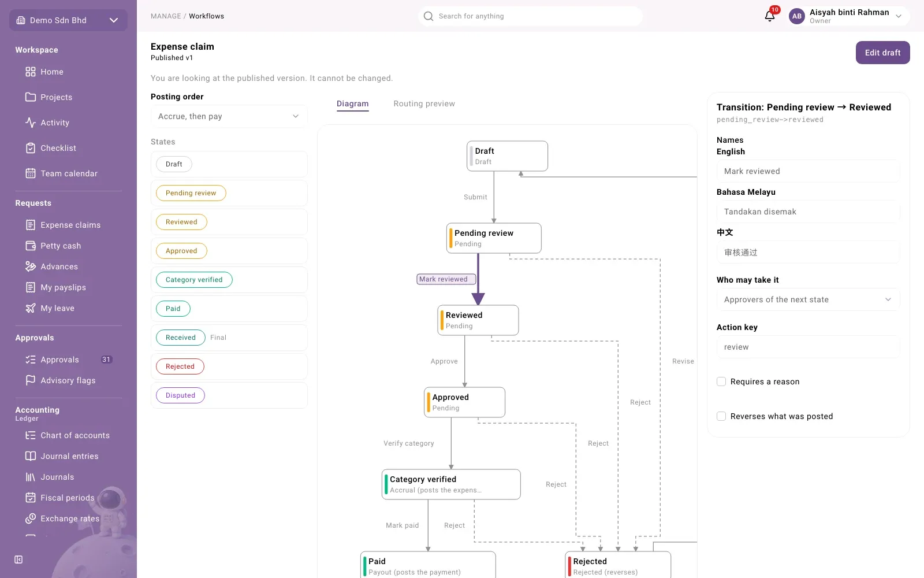The height and width of the screenshot is (578, 924).
Task: Expand the Posting order dropdown
Action: click(x=229, y=116)
